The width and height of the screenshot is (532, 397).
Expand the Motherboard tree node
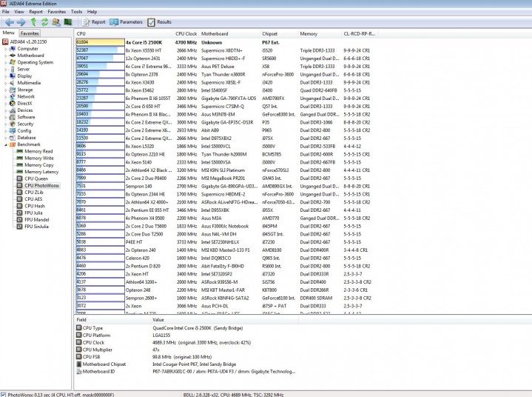[x=5, y=56]
